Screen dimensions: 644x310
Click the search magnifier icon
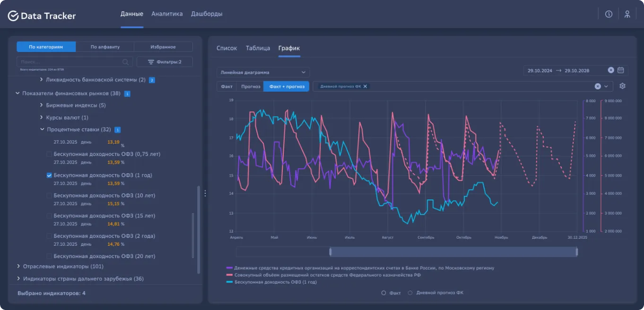tap(125, 62)
